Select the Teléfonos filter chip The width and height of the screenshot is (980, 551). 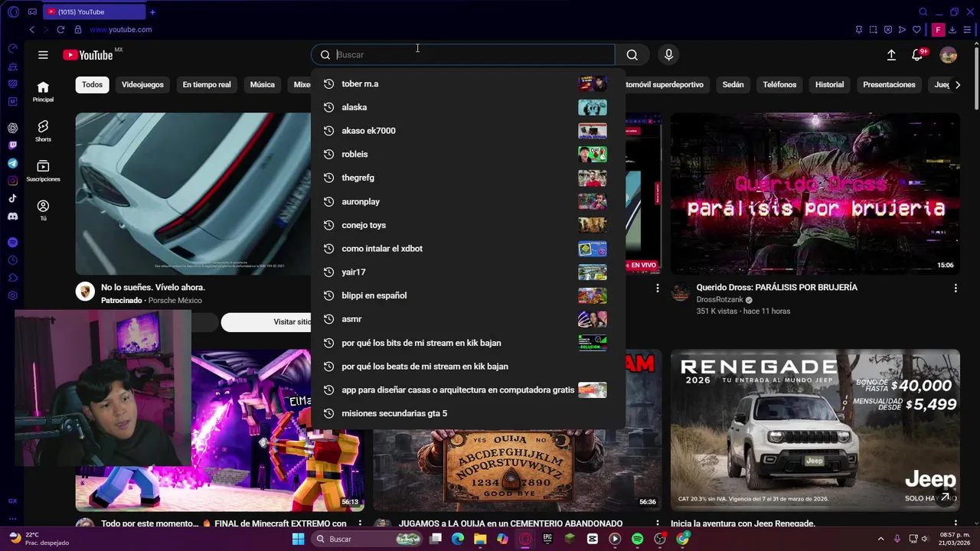coord(779,85)
